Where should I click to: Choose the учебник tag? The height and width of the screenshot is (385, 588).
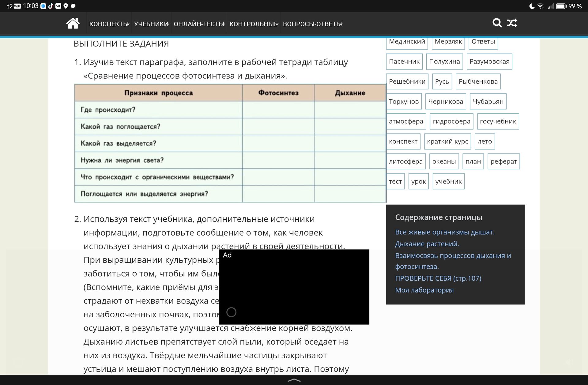pyautogui.click(x=449, y=181)
